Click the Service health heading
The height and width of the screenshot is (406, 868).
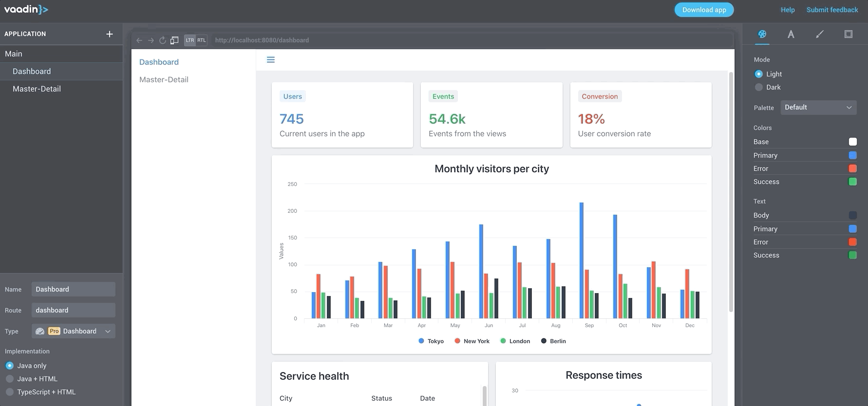click(x=314, y=376)
